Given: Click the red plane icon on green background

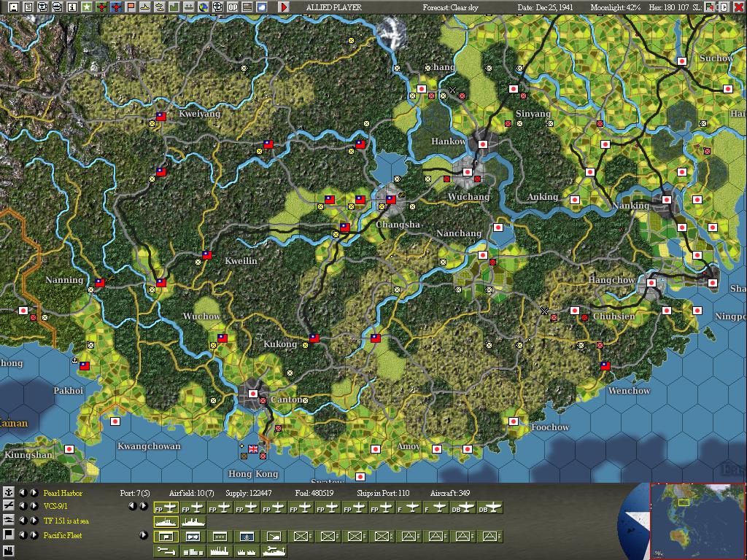Looking at the screenshot, I should point(101,7).
